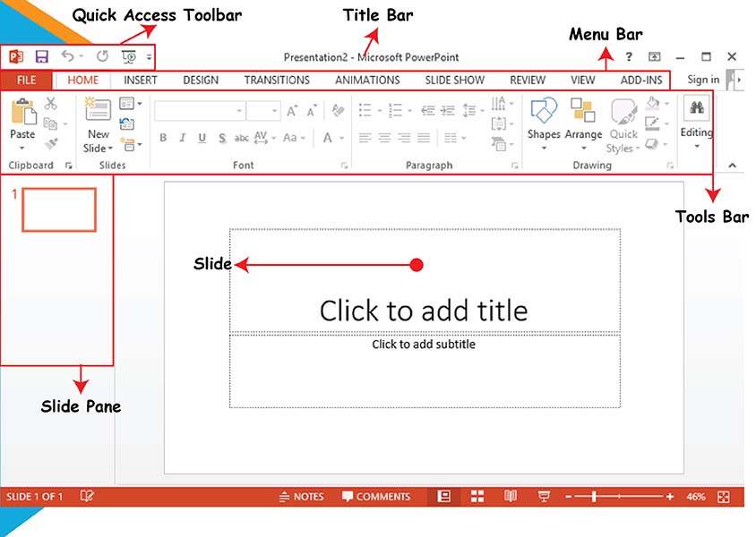Click the Undo arrow icon
Image resolution: width=756 pixels, height=537 pixels.
tap(67, 56)
